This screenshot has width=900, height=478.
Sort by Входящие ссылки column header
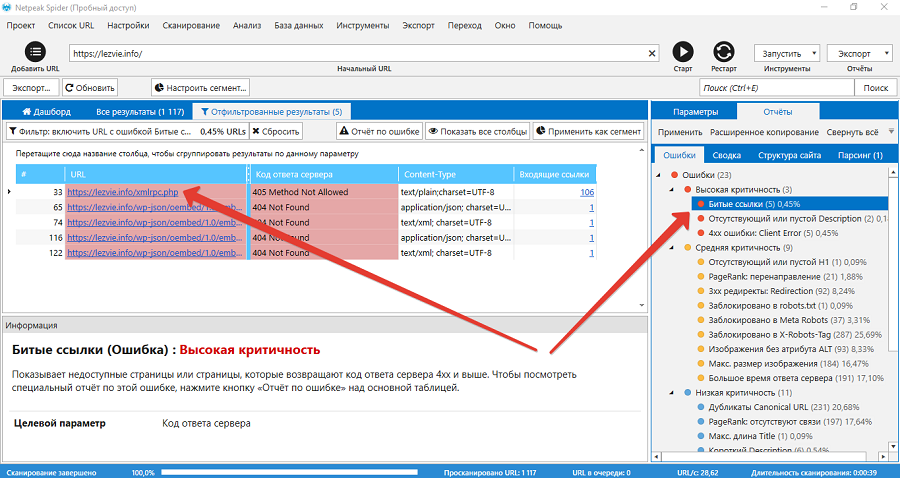(554, 174)
